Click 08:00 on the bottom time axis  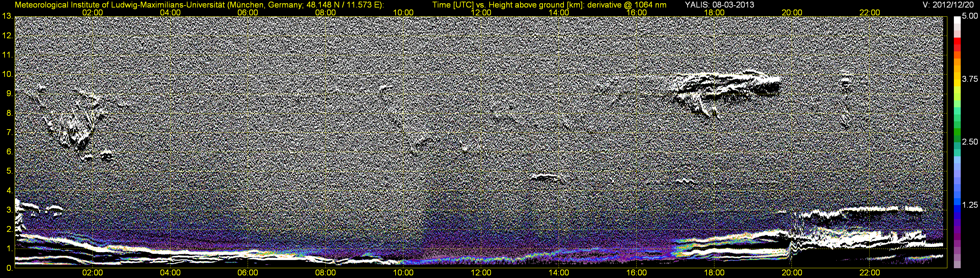(x=326, y=273)
